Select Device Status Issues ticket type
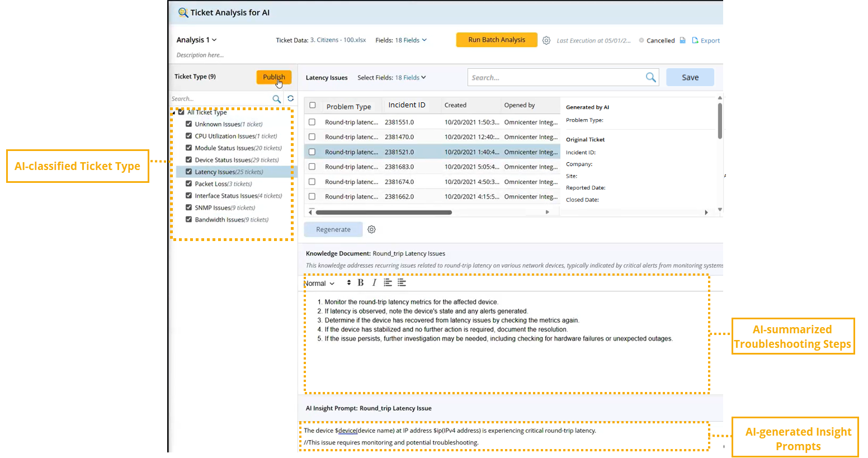The width and height of the screenshot is (868, 458). coord(223,160)
